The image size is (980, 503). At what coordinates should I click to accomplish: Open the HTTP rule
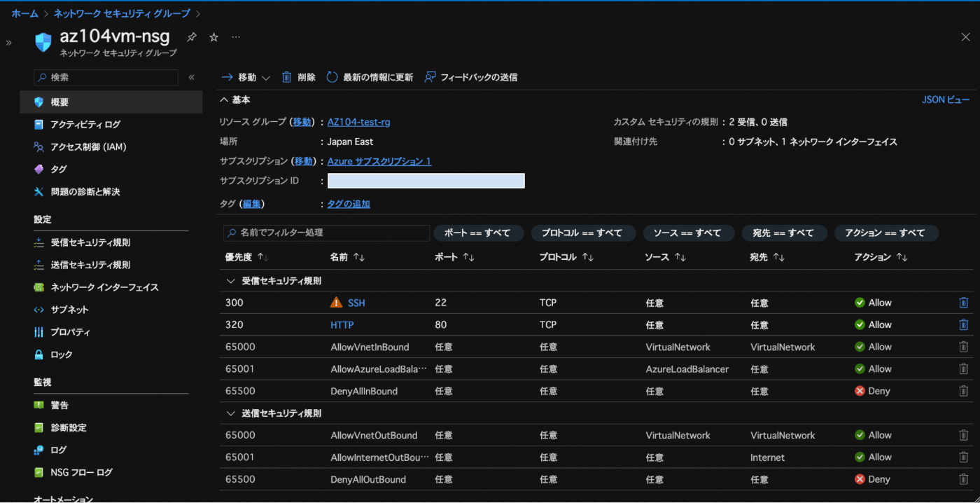pyautogui.click(x=342, y=325)
